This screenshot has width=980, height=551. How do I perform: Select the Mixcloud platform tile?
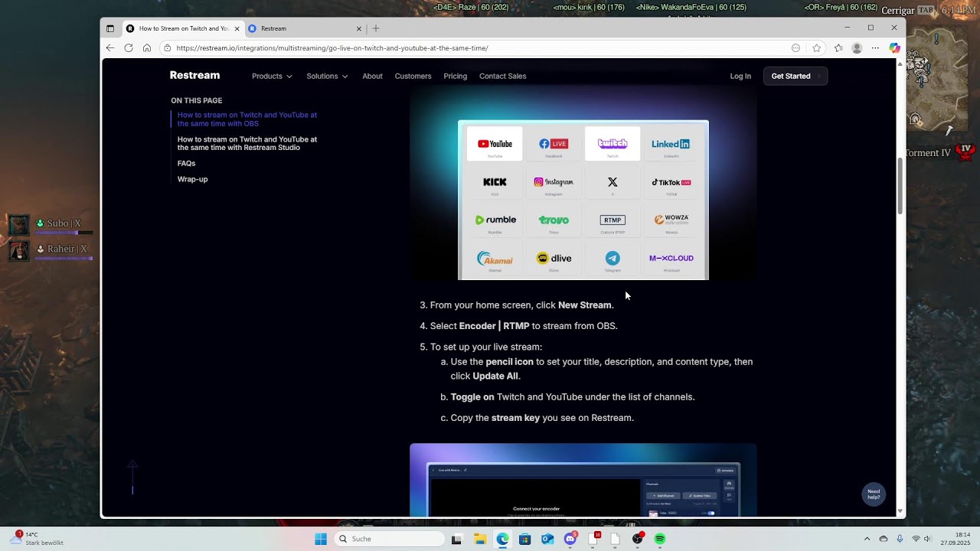click(671, 259)
